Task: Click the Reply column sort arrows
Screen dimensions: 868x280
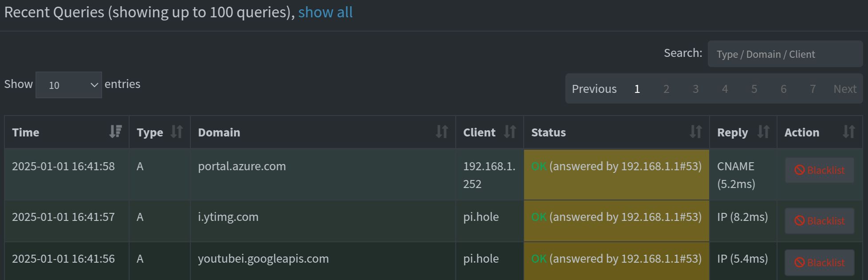Action: [763, 132]
